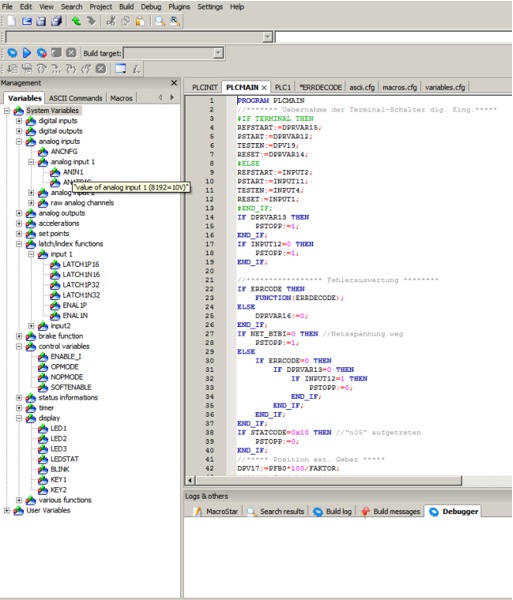Click the Find magnifier icon in toolbar
This screenshot has height=600, width=513.
pos(160,21)
